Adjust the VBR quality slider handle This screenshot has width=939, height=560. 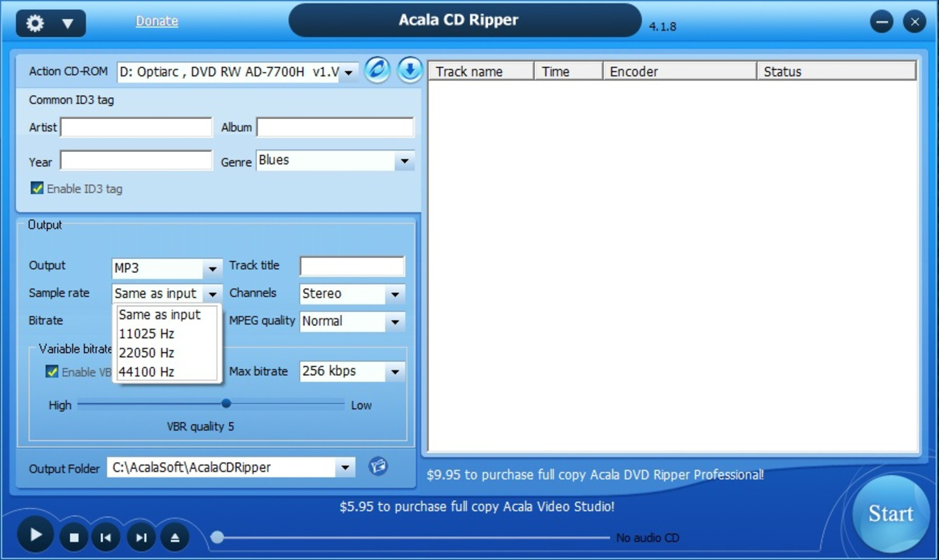pos(226,403)
